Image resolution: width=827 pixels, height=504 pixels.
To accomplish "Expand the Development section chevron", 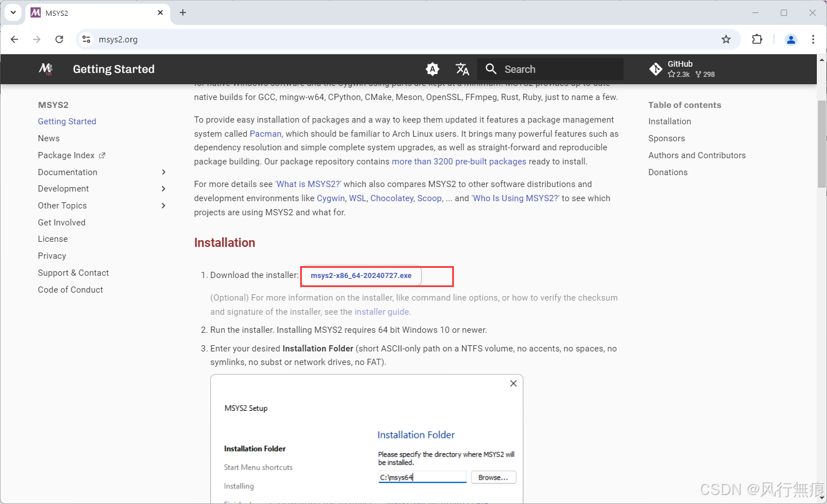I will (x=163, y=189).
